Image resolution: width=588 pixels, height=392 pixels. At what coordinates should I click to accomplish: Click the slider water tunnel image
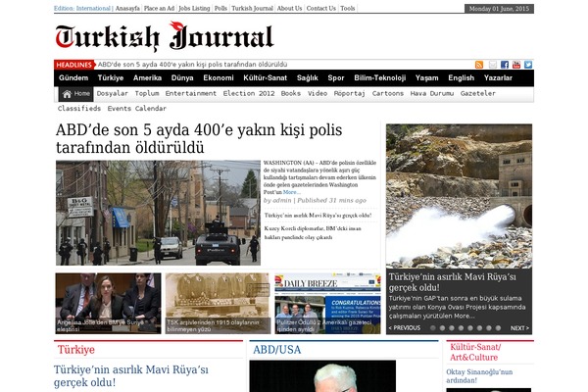[459, 196]
